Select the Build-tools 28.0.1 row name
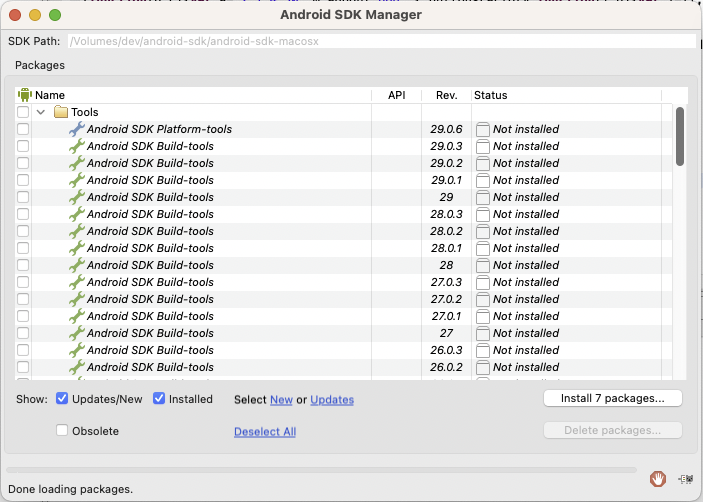 [x=150, y=248]
